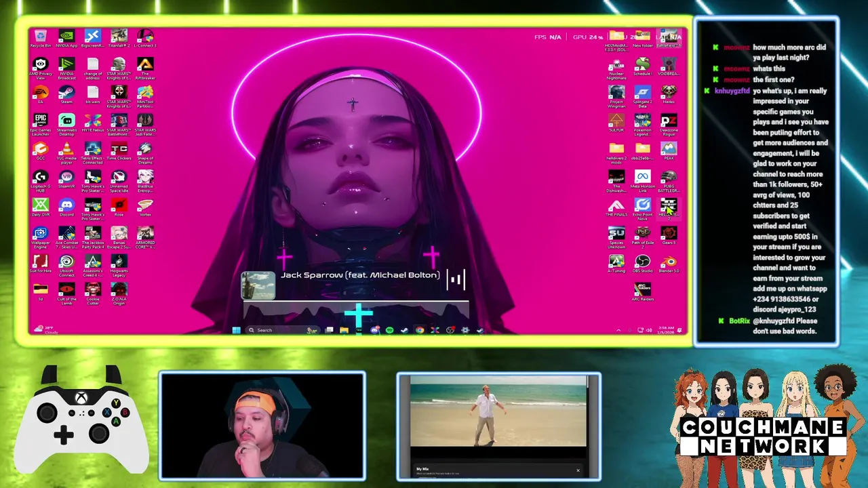This screenshot has width=868, height=488.
Task: Launch NVIDIA Broadcast from the desktop
Action: 66,68
